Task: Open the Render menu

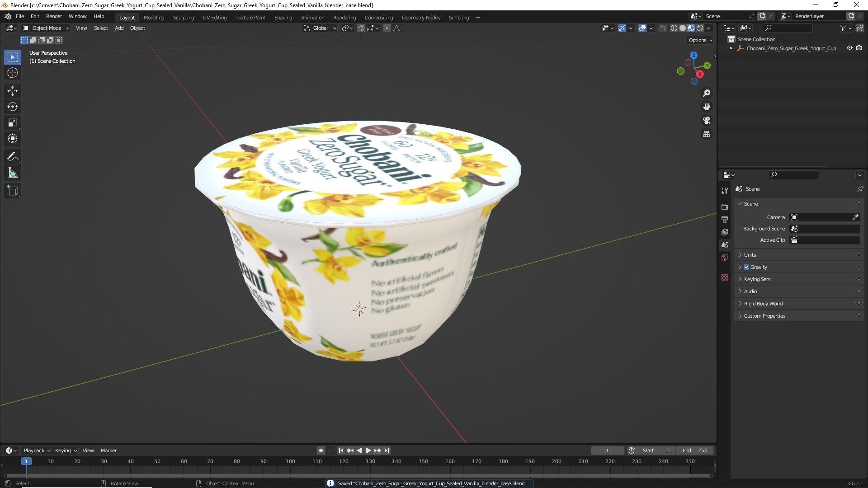Action: [54, 16]
